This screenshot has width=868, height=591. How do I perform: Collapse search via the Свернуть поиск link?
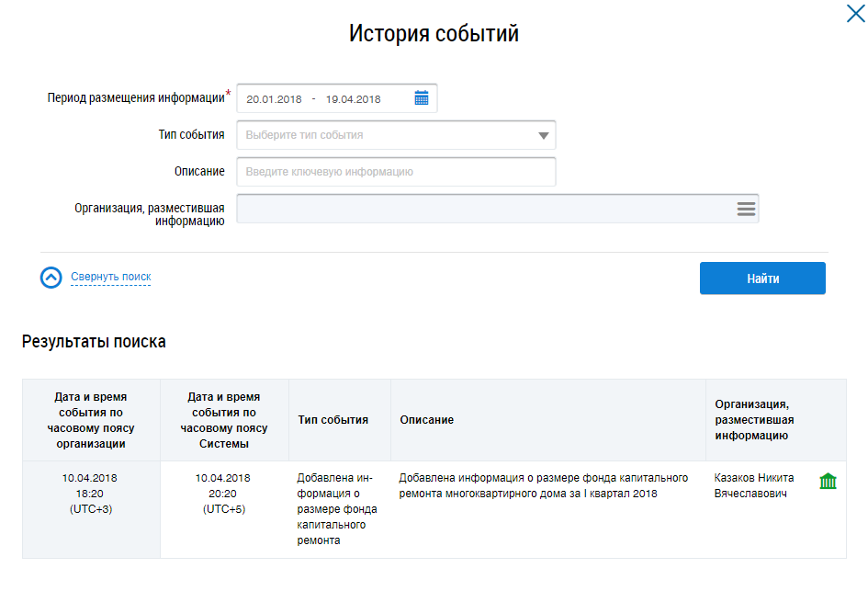click(110, 277)
